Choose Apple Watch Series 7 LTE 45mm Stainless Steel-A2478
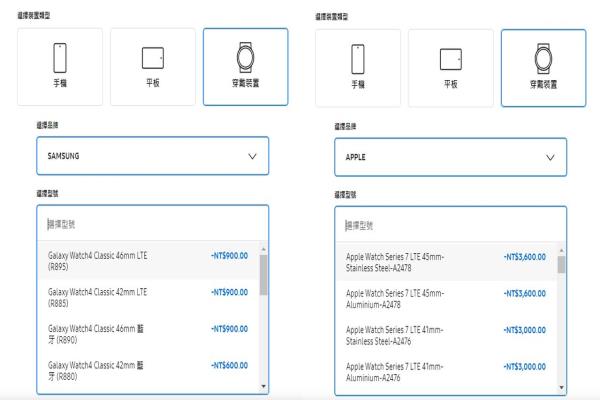Screen dimensions: 600x400 point(446,262)
